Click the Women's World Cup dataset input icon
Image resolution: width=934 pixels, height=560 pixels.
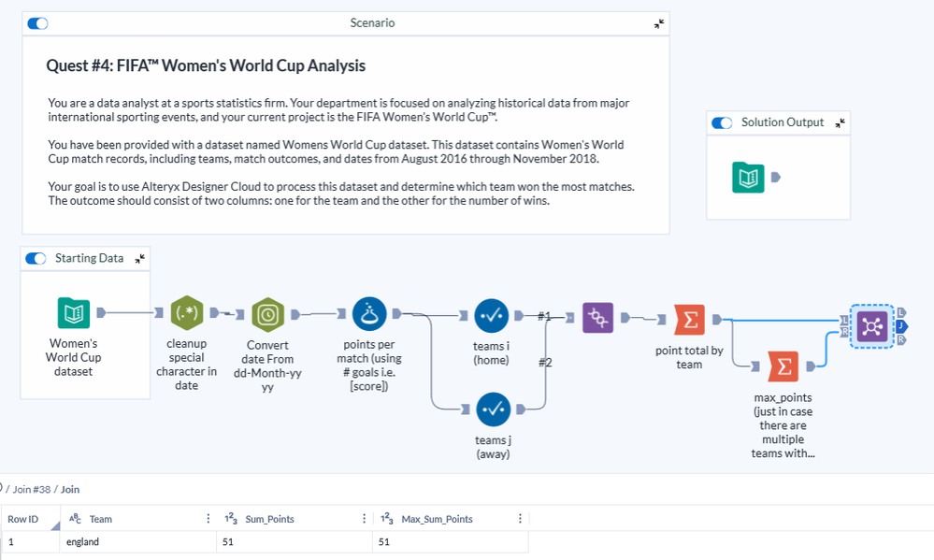pyautogui.click(x=73, y=314)
